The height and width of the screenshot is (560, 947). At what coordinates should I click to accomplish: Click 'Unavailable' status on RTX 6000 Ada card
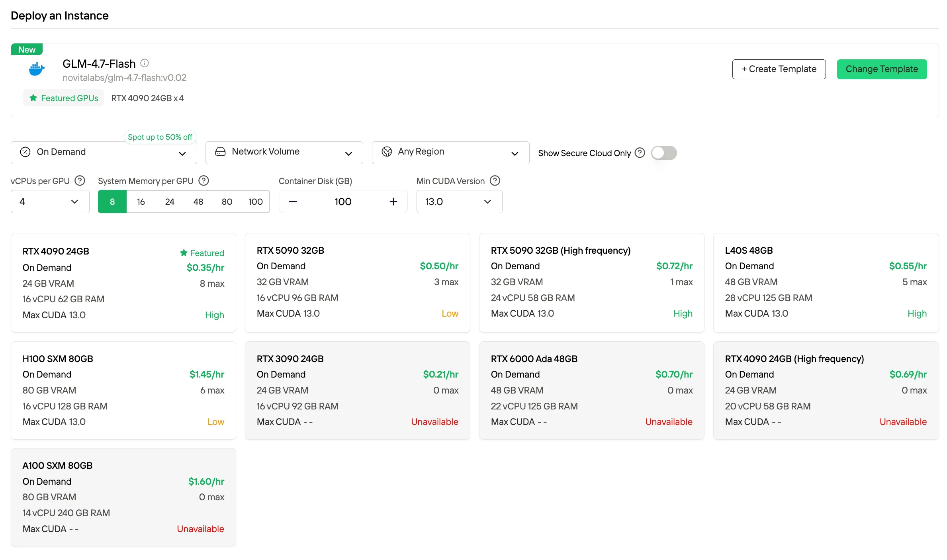point(669,422)
